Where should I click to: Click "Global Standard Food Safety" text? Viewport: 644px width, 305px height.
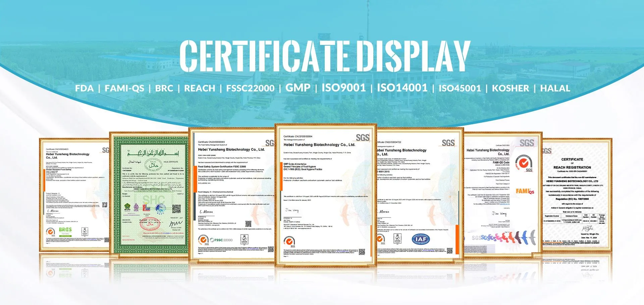click(59, 169)
